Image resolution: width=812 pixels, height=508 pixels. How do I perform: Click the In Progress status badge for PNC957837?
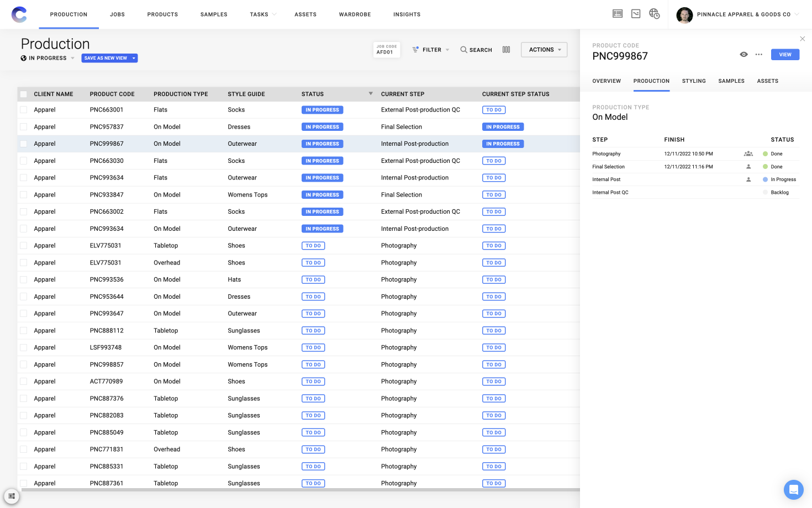tap(322, 126)
